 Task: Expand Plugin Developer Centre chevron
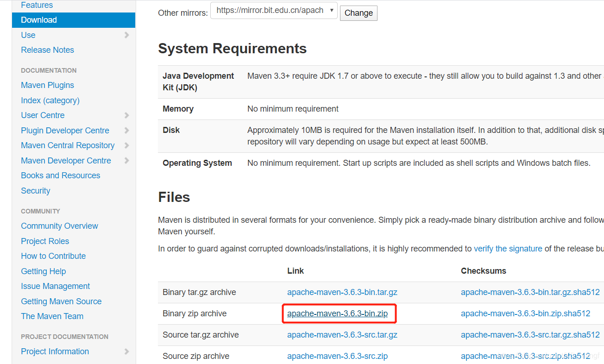coord(126,131)
